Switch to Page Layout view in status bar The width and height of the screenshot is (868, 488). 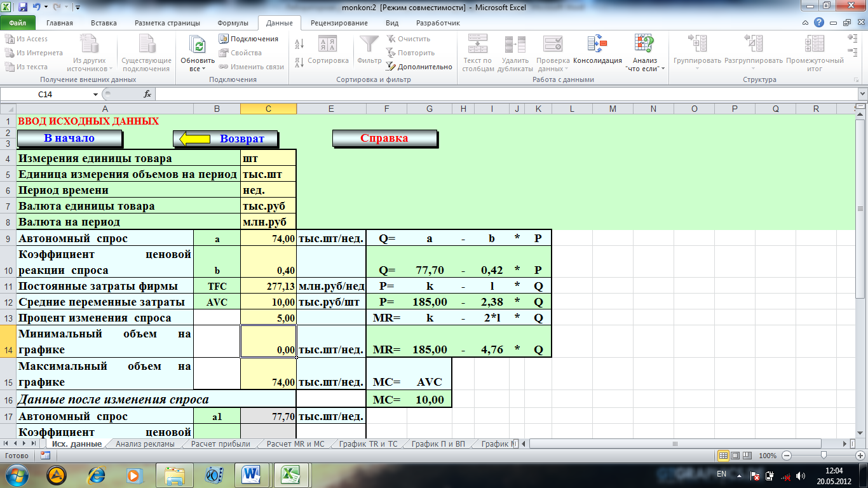coord(736,456)
